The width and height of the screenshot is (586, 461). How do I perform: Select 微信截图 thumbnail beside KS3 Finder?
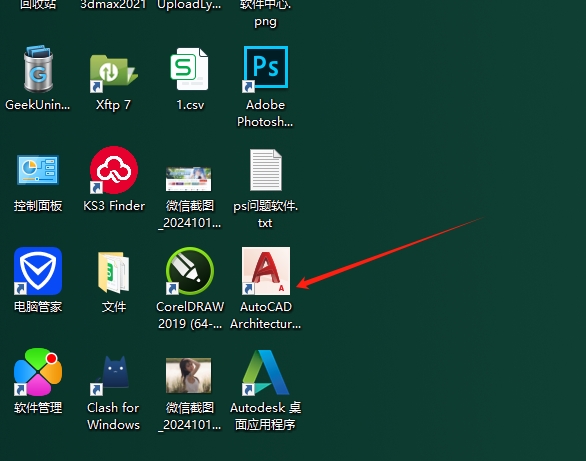pyautogui.click(x=188, y=179)
